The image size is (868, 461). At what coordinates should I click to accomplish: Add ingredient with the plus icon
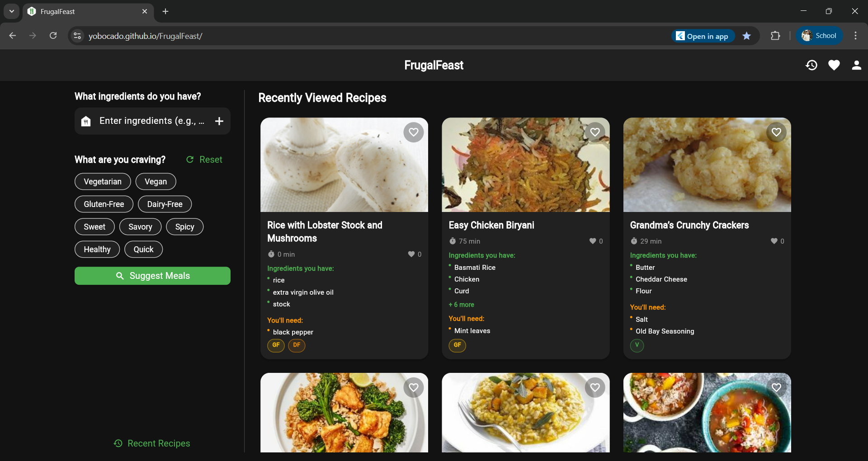[x=219, y=121]
